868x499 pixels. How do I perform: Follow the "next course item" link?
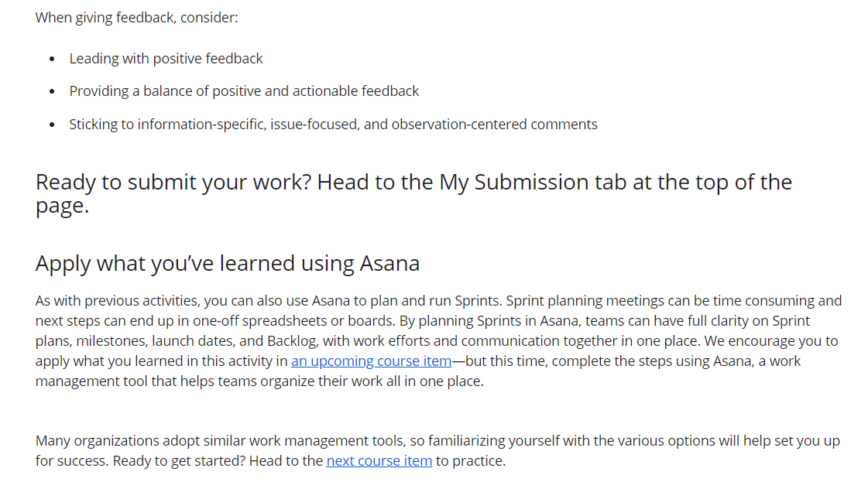(x=379, y=461)
